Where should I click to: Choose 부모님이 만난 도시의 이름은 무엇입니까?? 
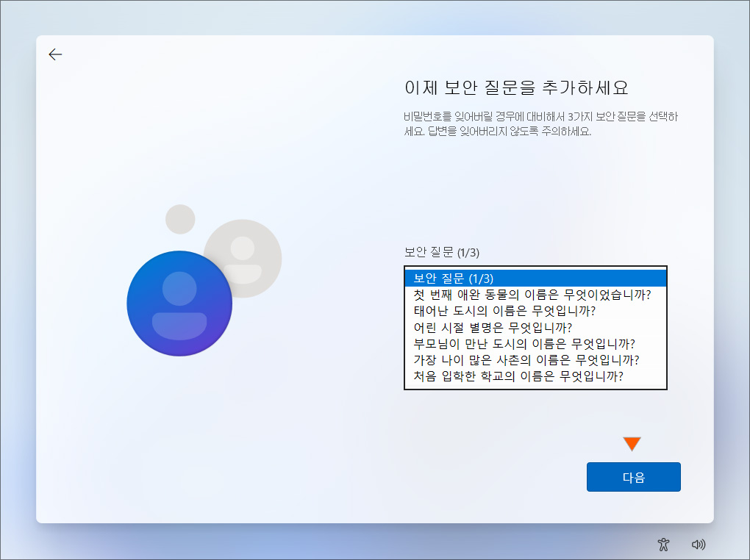[x=535, y=344]
